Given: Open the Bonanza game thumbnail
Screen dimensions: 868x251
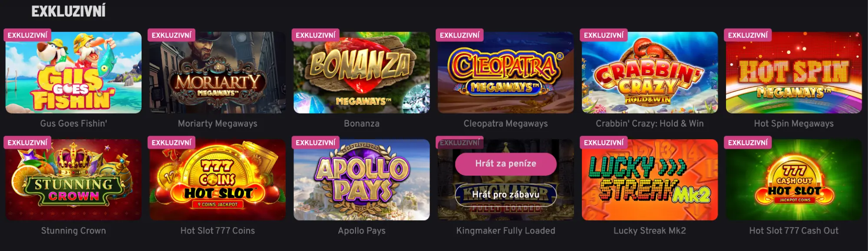Looking at the screenshot, I should point(363,74).
